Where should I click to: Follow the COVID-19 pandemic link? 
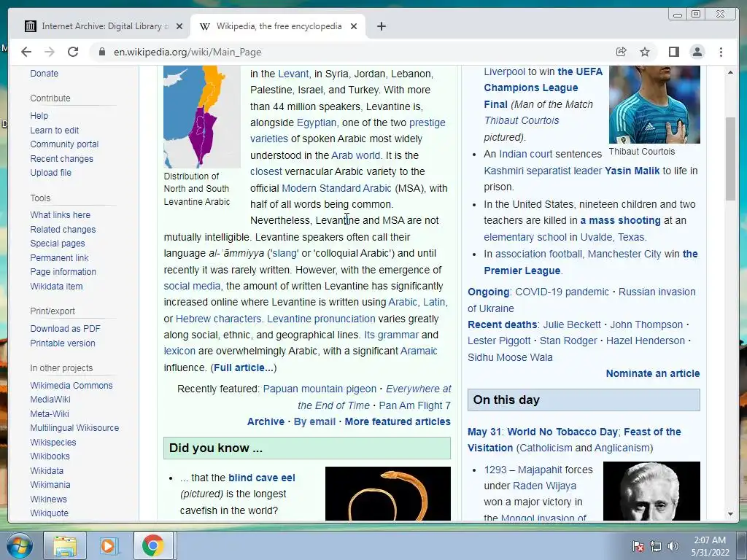562,292
